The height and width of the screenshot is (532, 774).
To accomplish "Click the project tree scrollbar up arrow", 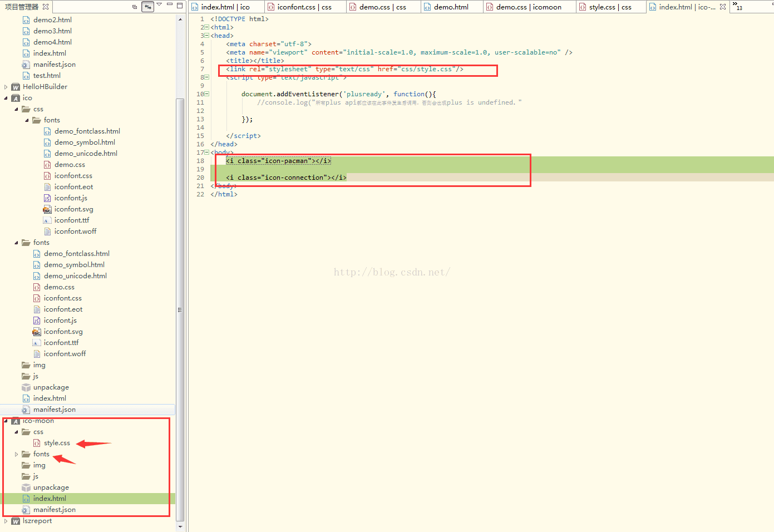I will (x=180, y=19).
